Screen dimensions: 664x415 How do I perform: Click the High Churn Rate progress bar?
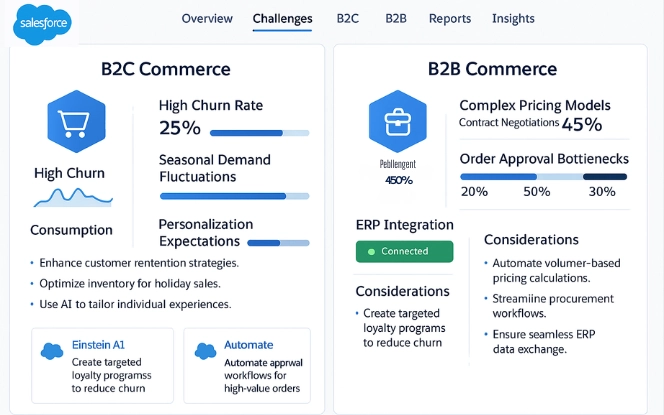[259, 132]
